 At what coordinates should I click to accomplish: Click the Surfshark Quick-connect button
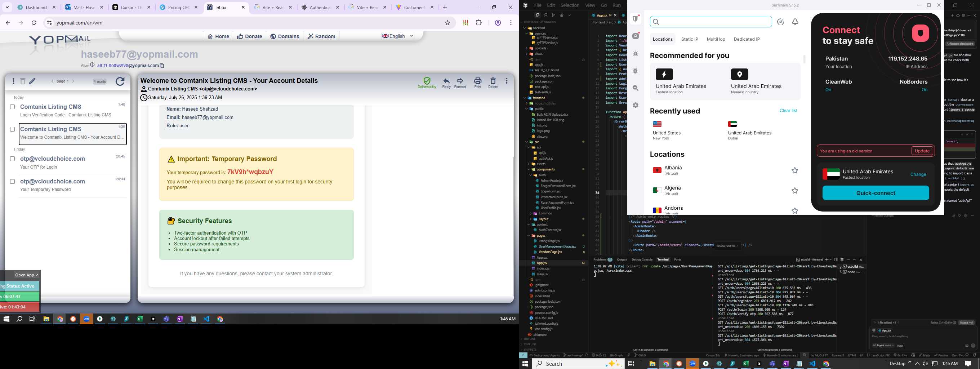click(876, 193)
